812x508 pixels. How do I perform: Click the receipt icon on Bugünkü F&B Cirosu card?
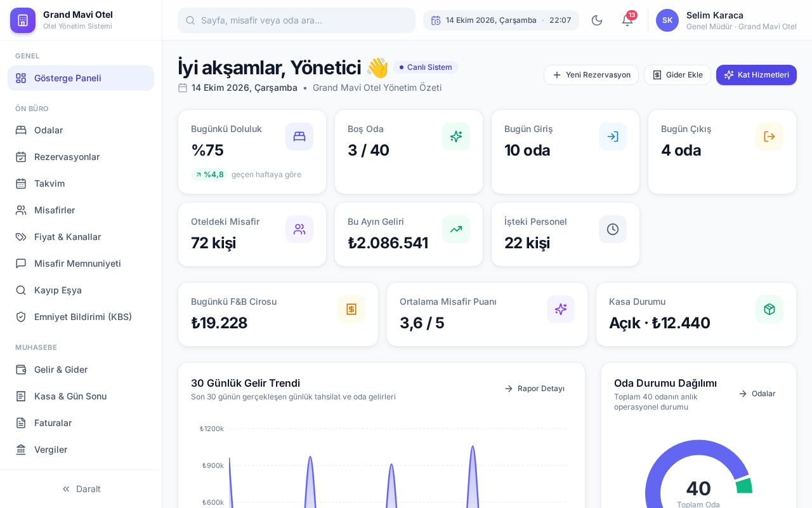(351, 309)
